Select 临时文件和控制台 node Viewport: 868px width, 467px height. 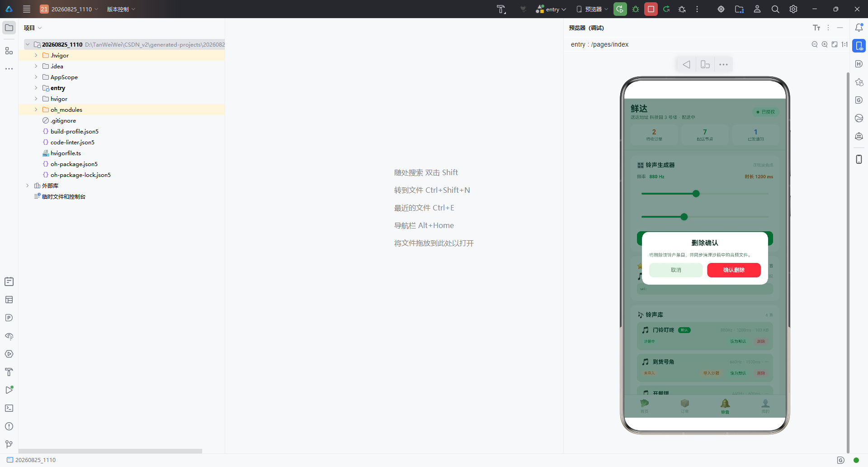64,196
